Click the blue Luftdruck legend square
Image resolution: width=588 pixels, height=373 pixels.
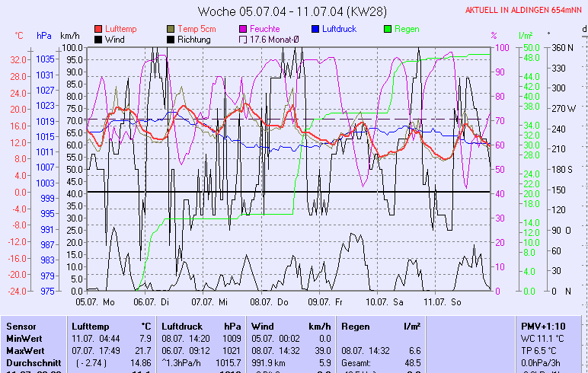coord(316,29)
